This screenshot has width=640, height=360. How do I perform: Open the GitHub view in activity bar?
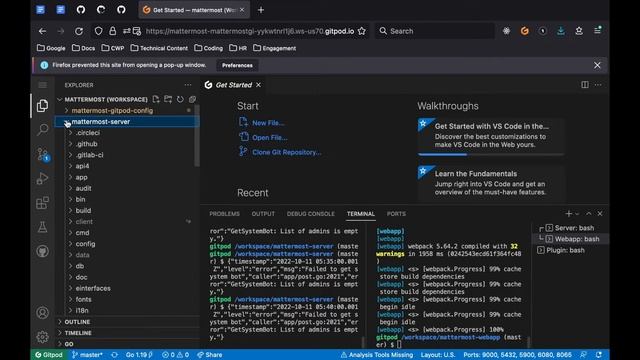(x=42, y=251)
